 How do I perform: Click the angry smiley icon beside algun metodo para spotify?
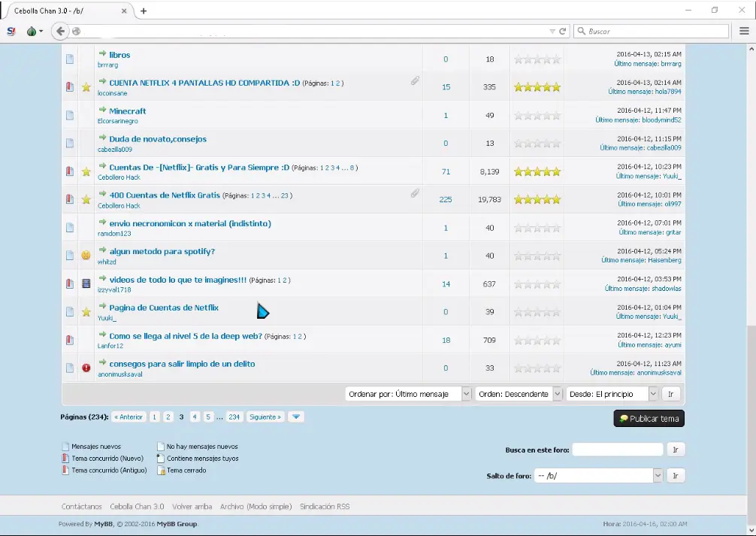86,255
